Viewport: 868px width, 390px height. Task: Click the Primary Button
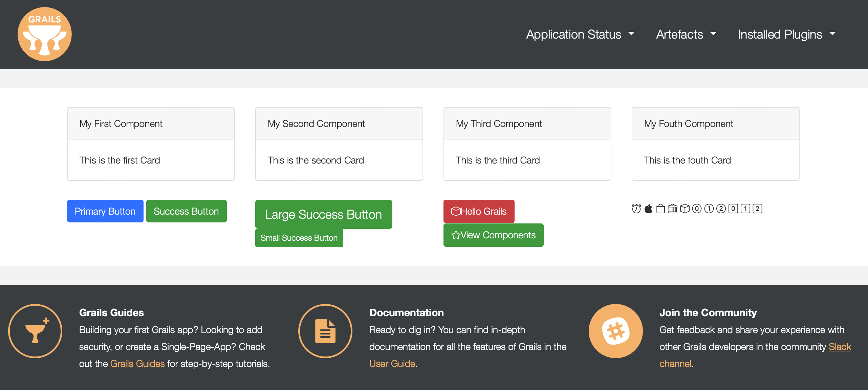105,211
